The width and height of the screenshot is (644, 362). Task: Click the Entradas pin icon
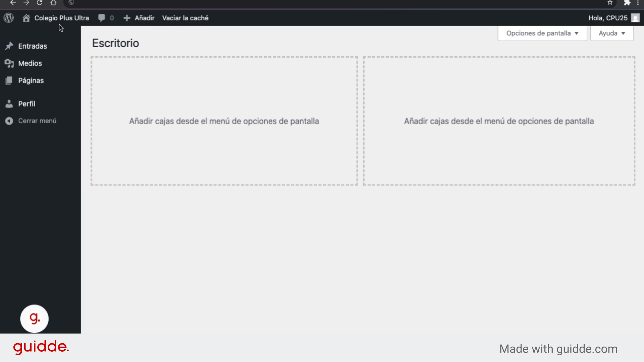[9, 46]
